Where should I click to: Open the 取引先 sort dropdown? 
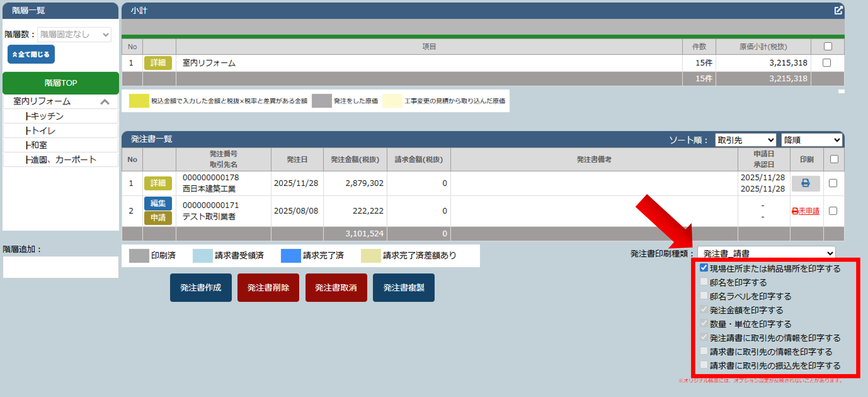[x=745, y=140]
